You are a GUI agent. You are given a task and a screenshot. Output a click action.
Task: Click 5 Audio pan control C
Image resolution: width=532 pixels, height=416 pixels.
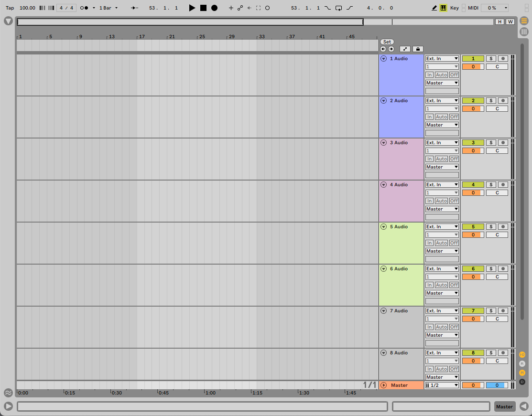(497, 235)
